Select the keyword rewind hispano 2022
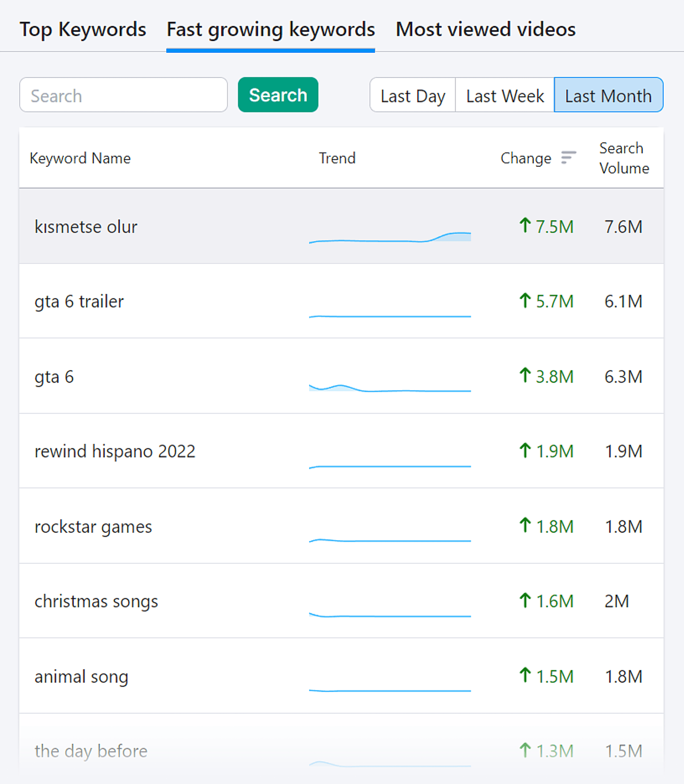 coord(115,451)
